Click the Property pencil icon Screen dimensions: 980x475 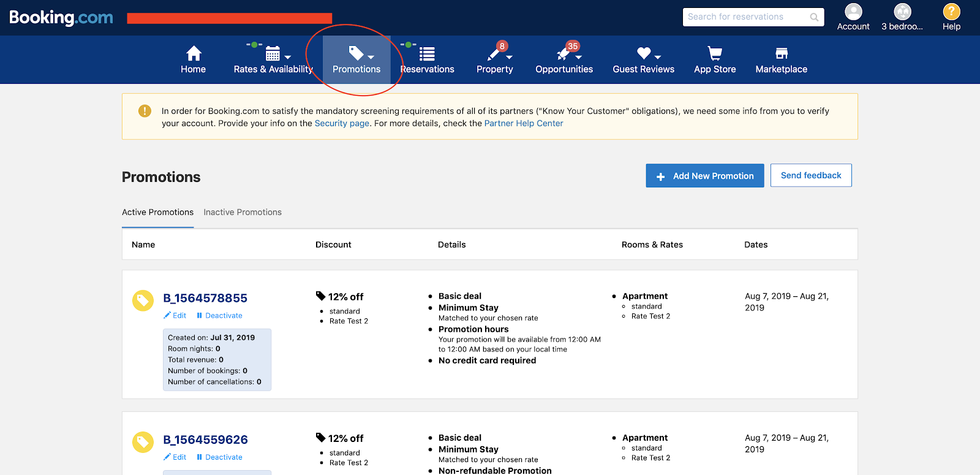click(x=493, y=55)
